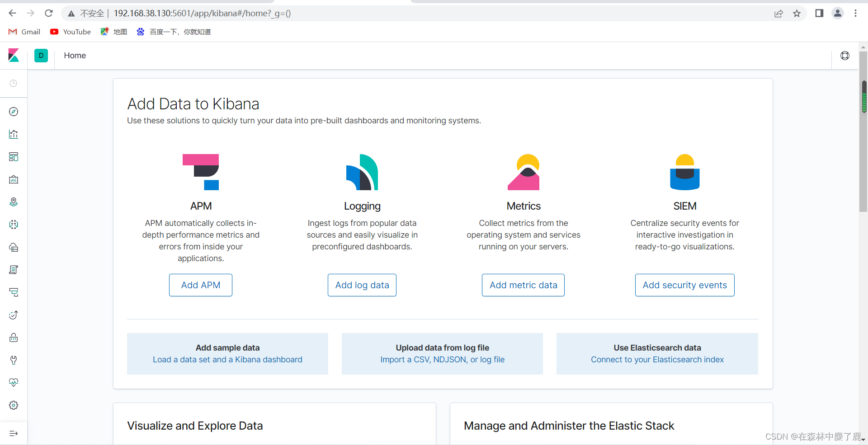Viewport: 868px width, 445px height.
Task: Open Stack Monitoring heartbeat icon
Action: point(14,383)
